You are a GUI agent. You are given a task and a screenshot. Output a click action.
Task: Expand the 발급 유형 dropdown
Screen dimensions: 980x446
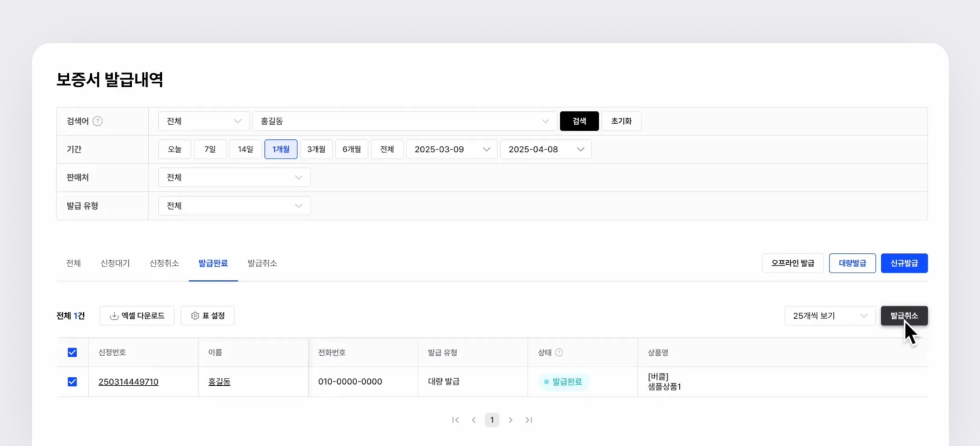click(234, 206)
